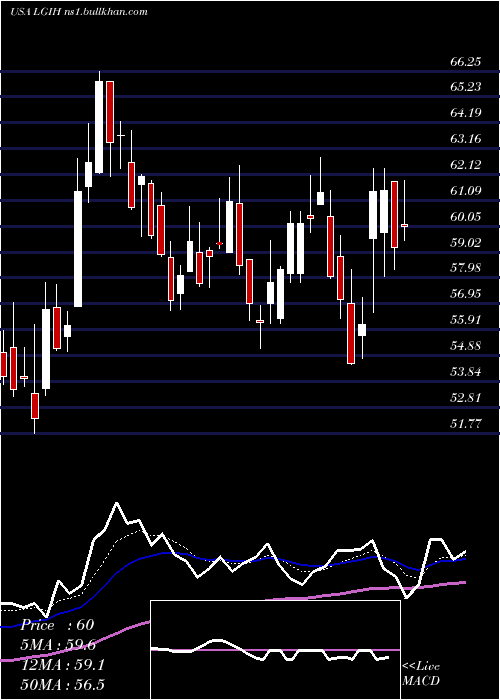This screenshot has height=700, width=500.
Task: Click the 53.84 price axis label
Action: [466, 371]
